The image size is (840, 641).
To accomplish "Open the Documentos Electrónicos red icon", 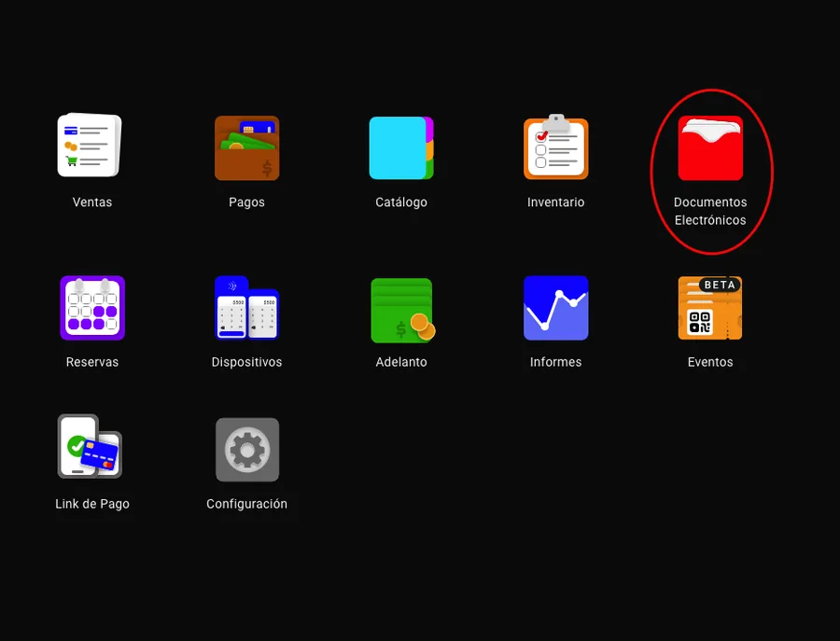I will click(710, 147).
